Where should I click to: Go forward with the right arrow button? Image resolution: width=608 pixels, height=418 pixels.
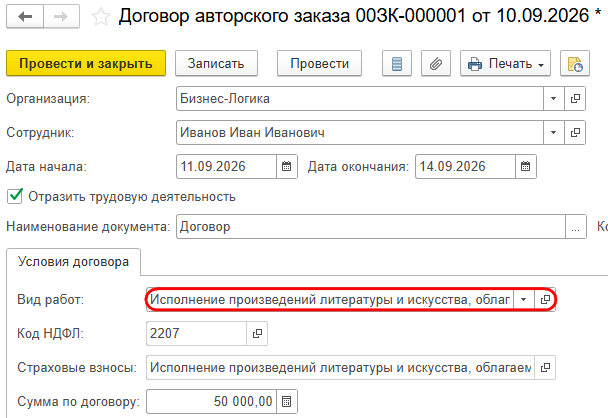[61, 17]
